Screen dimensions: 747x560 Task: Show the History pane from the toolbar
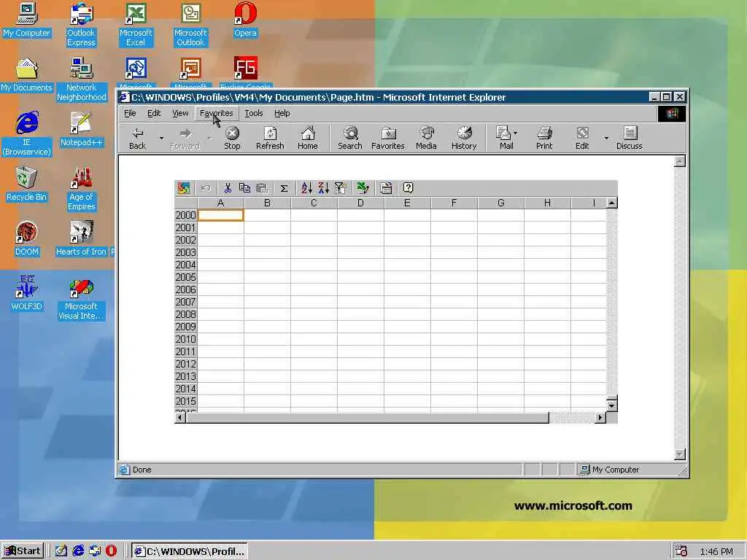(464, 139)
